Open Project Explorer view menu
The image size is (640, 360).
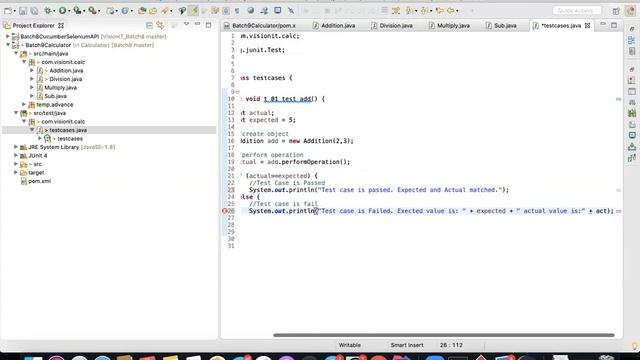pyautogui.click(x=187, y=24)
